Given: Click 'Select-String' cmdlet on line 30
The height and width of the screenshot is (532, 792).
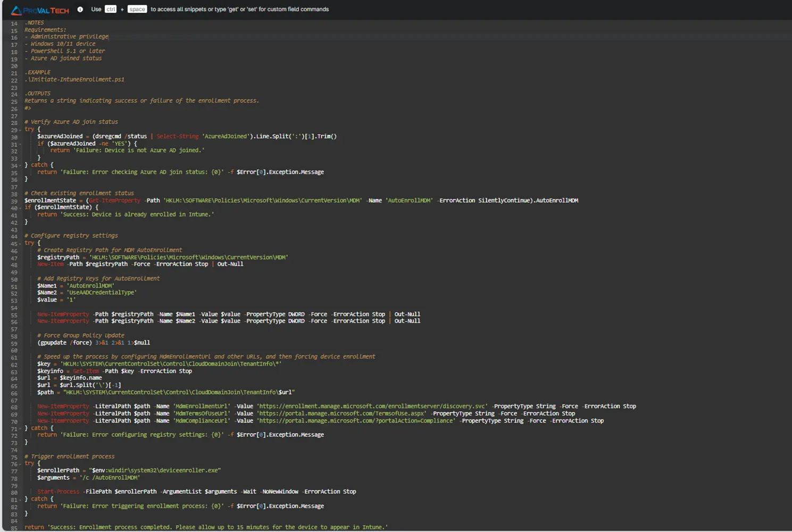Looking at the screenshot, I should click(177, 136).
